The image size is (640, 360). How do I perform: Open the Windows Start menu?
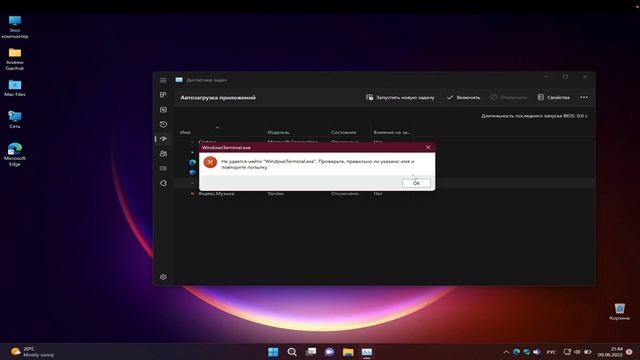273,352
